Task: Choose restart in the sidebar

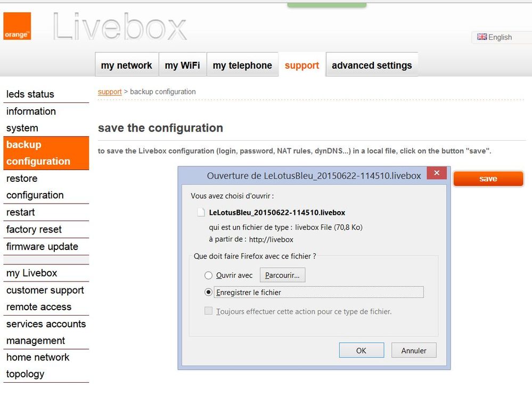Action: 46,212
